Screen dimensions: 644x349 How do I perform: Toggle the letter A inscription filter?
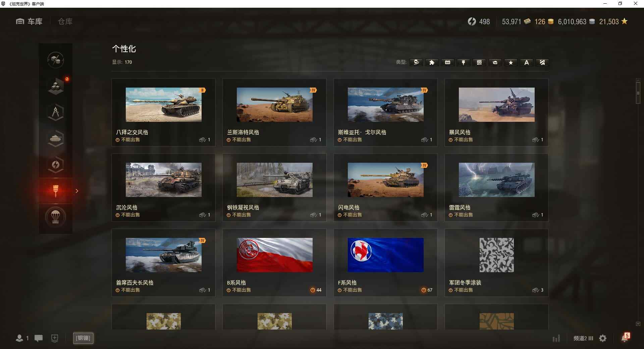[x=526, y=62]
